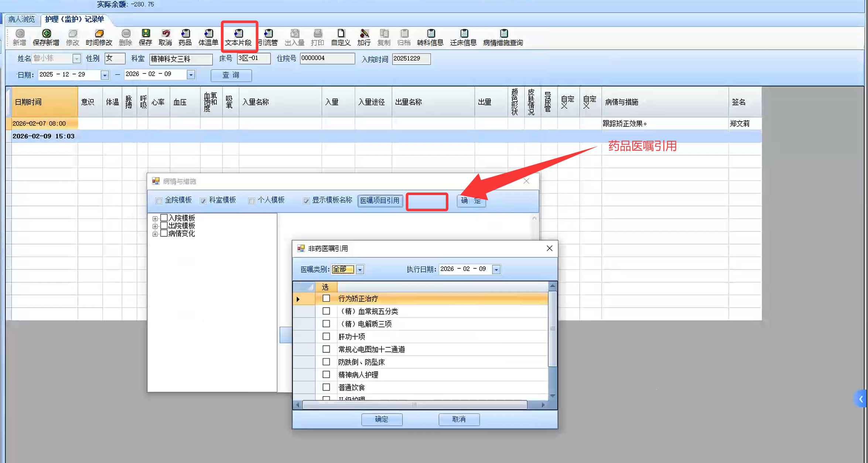Switch to the 病人浏览 tab
The image size is (868, 463).
(21, 19)
